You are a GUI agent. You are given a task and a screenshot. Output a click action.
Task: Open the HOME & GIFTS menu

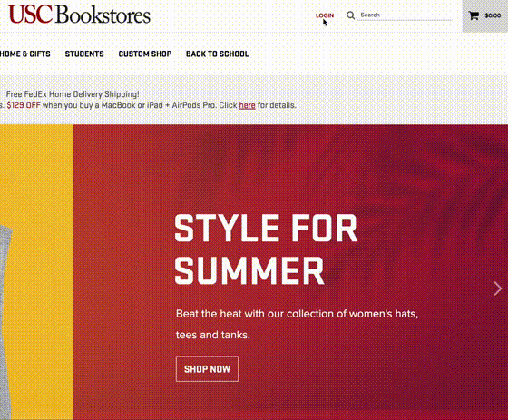pyautogui.click(x=25, y=54)
